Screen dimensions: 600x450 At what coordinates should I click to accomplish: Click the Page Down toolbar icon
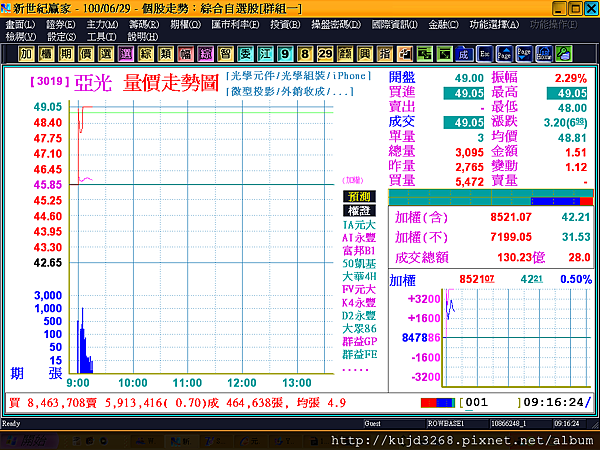pyautogui.click(x=524, y=54)
